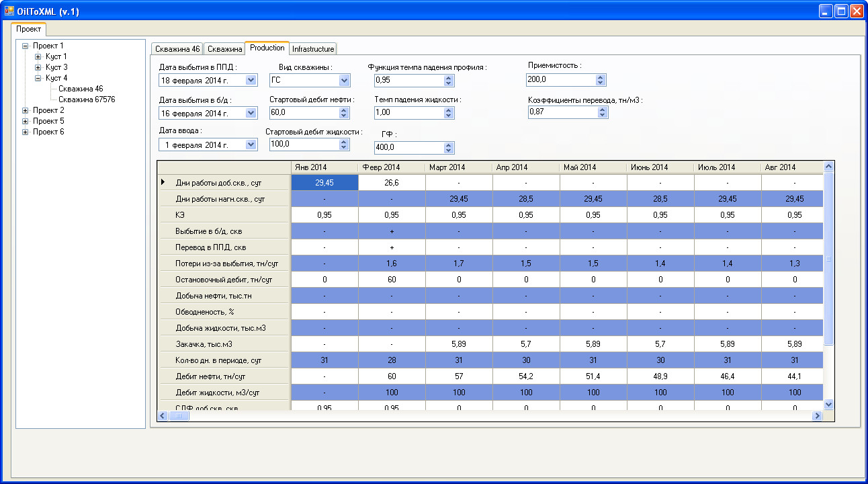Click the row header Обводненость, %
The height and width of the screenshot is (484, 868).
coord(224,311)
